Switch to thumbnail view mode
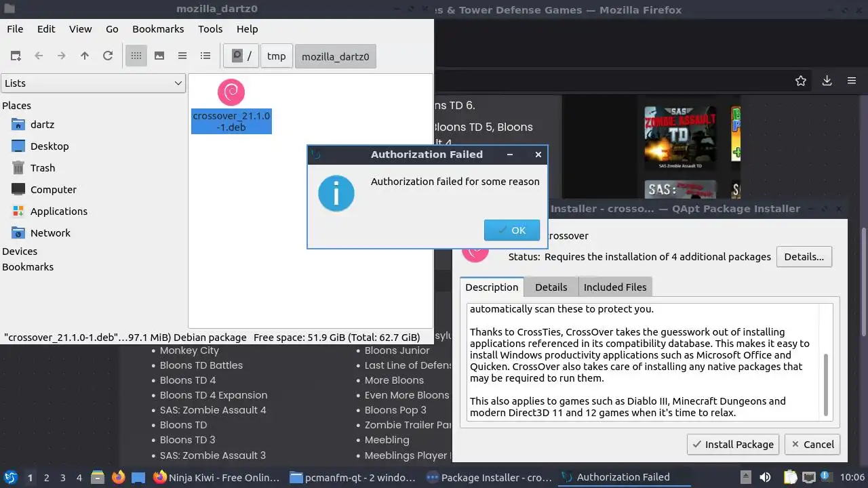The image size is (868, 488). tap(159, 56)
